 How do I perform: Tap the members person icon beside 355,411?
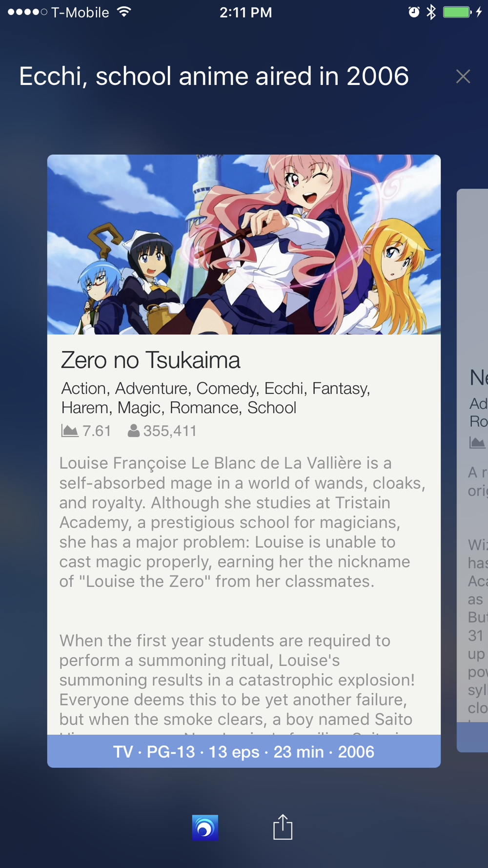pos(134,431)
